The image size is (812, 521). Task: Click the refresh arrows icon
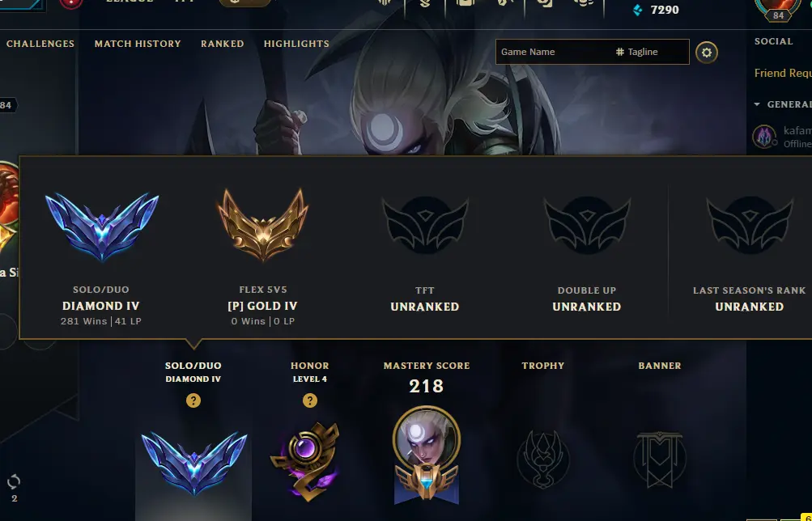click(x=14, y=481)
